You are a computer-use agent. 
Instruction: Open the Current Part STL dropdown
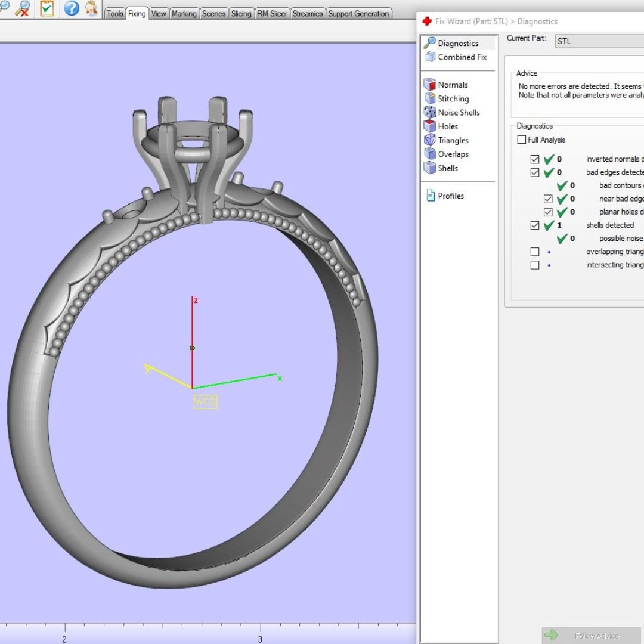tap(599, 41)
